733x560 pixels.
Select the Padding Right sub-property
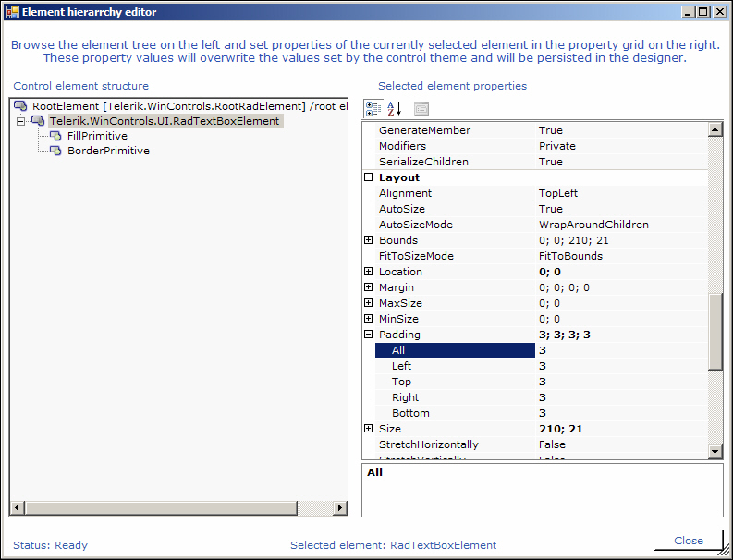tap(542, 397)
